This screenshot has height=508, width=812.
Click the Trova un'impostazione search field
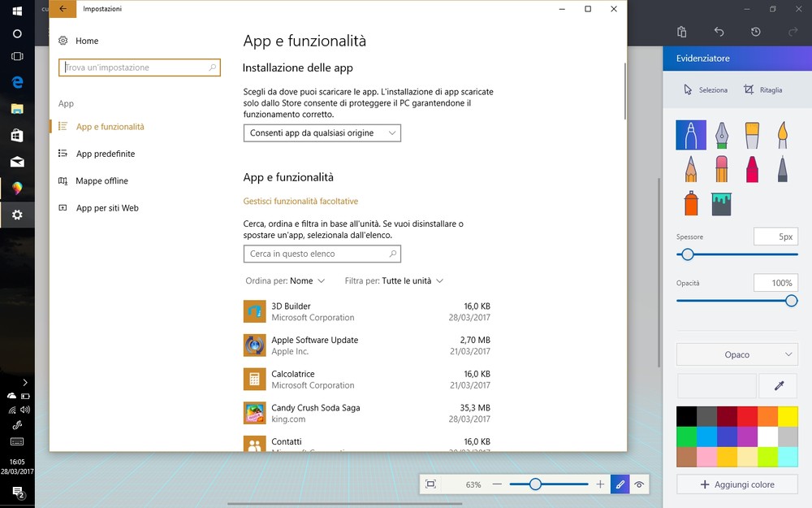tap(140, 67)
